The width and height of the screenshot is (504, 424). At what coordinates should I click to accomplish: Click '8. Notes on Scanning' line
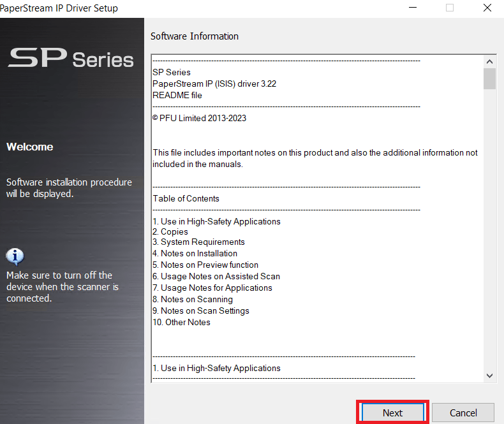coord(193,300)
